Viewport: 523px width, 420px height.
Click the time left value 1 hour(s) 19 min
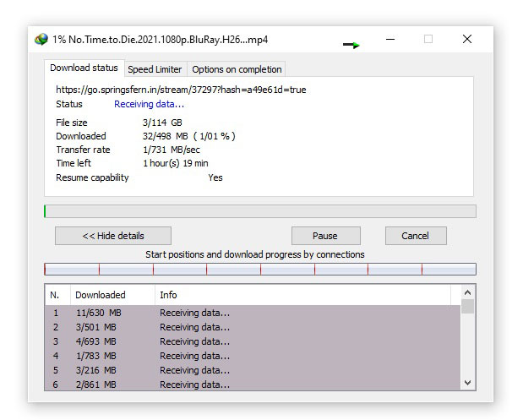click(x=176, y=163)
